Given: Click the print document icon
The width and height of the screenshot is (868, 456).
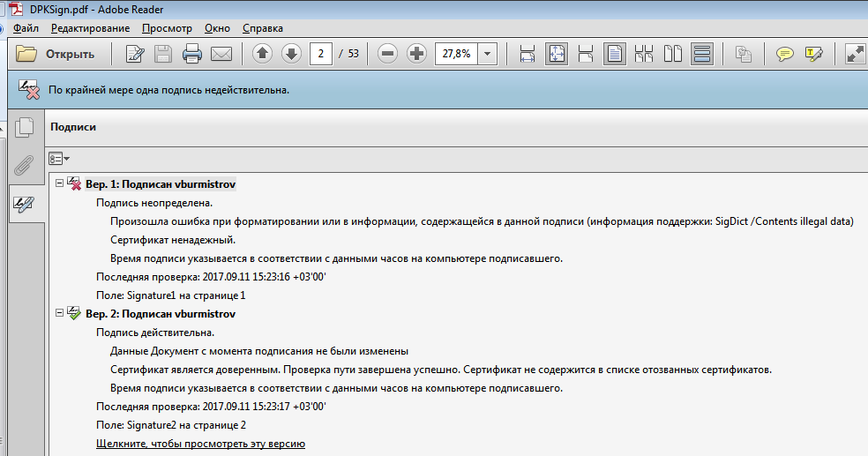Looking at the screenshot, I should [192, 54].
